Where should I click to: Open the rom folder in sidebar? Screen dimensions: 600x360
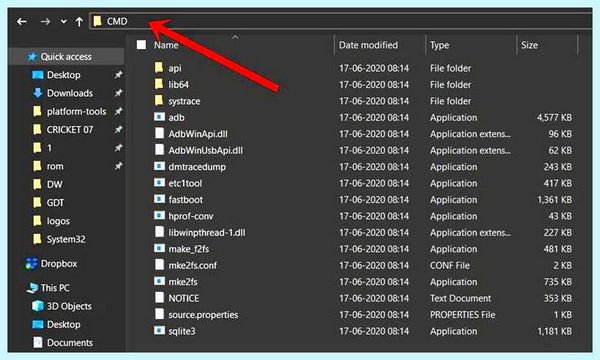pyautogui.click(x=55, y=166)
